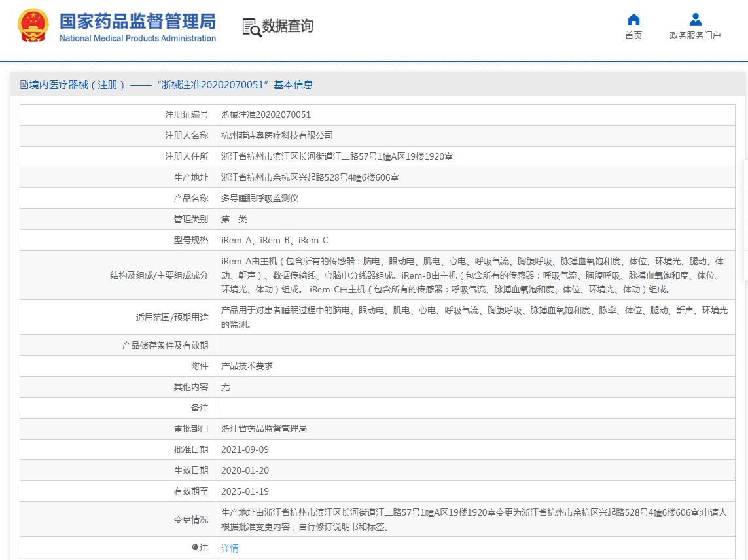
Task: Click the 生产地址 address value
Action: click(310, 177)
